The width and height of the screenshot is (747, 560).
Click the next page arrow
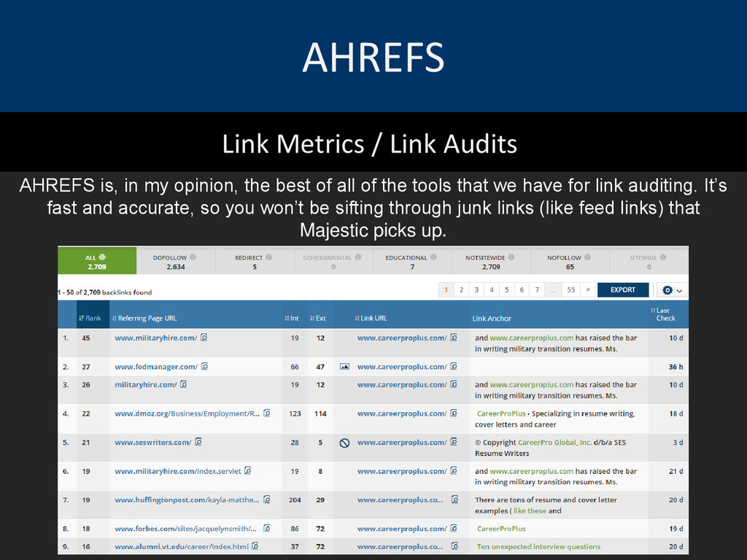click(x=588, y=290)
